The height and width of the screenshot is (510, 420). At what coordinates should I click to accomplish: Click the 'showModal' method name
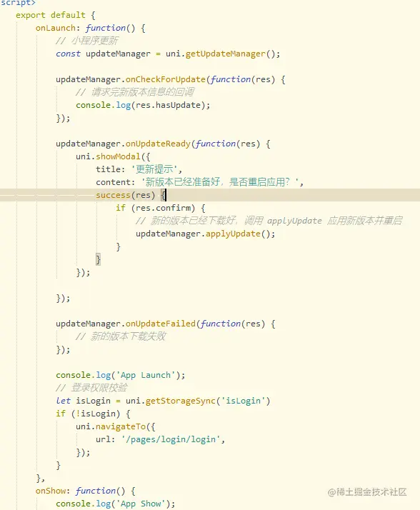click(118, 156)
